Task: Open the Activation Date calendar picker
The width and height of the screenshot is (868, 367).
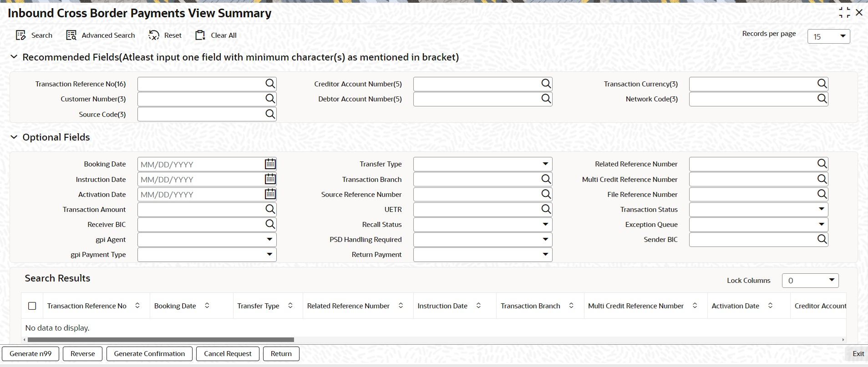Action: [270, 194]
